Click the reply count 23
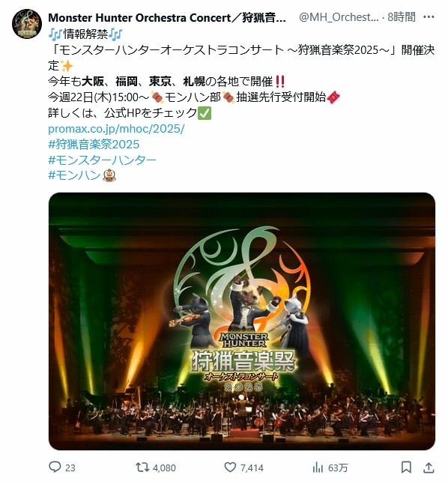Image resolution: width=448 pixels, height=484 pixels. tap(70, 468)
